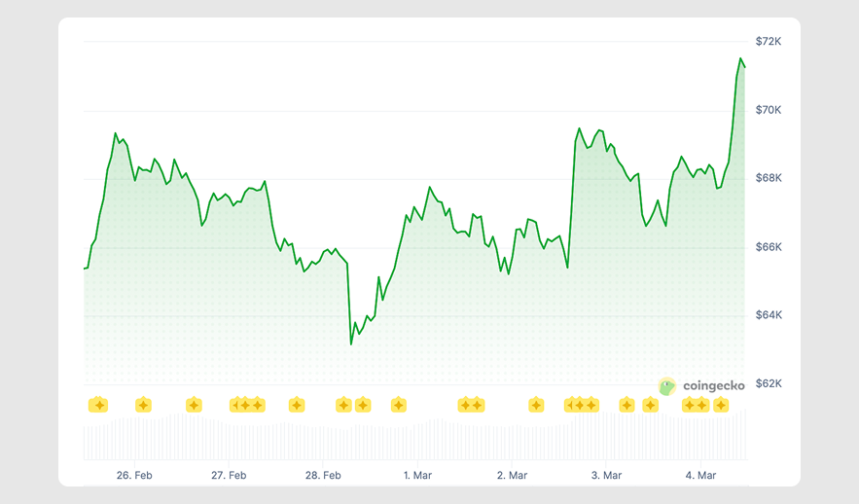
Task: Open the sparkle event marker above 26. Feb
Action: pos(143,405)
